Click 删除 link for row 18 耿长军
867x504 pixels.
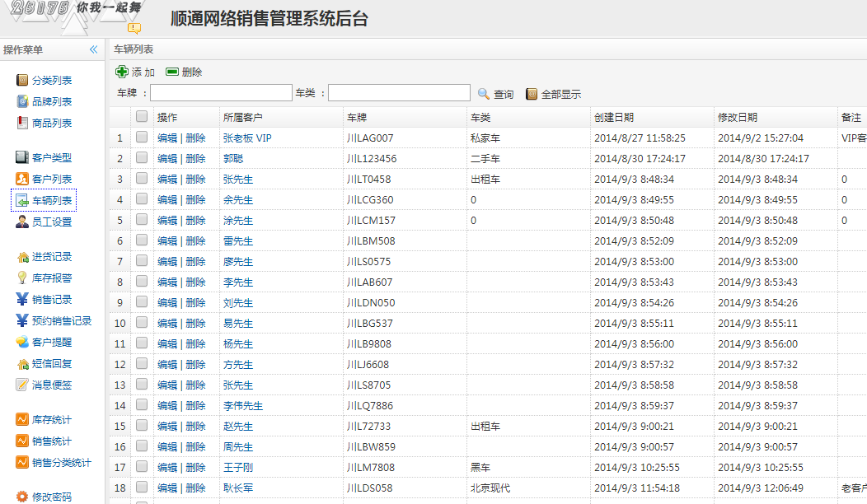point(195,488)
